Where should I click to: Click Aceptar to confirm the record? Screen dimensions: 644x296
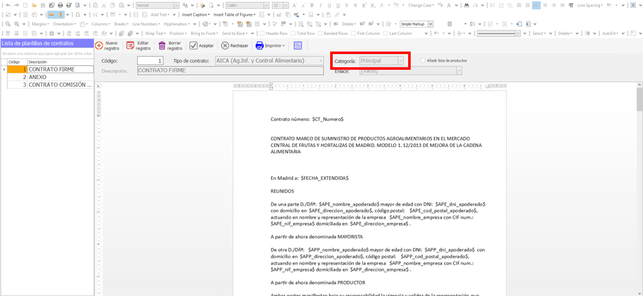click(201, 45)
